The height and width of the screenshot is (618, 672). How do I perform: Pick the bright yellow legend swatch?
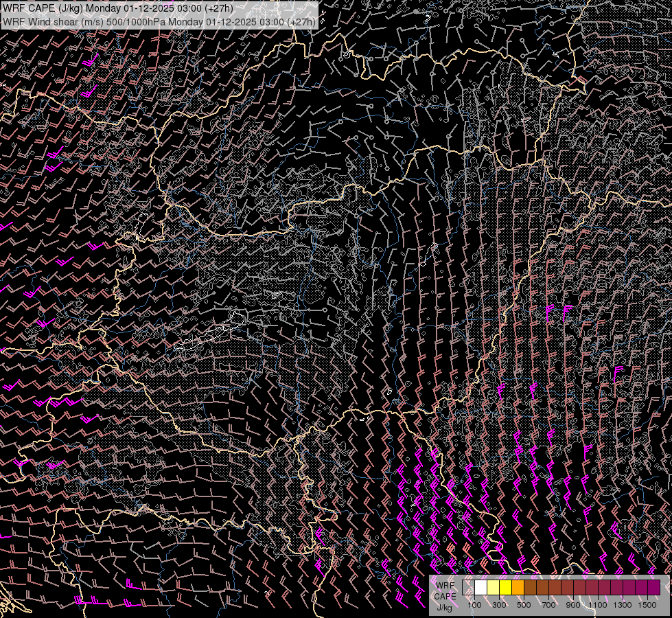[x=506, y=588]
